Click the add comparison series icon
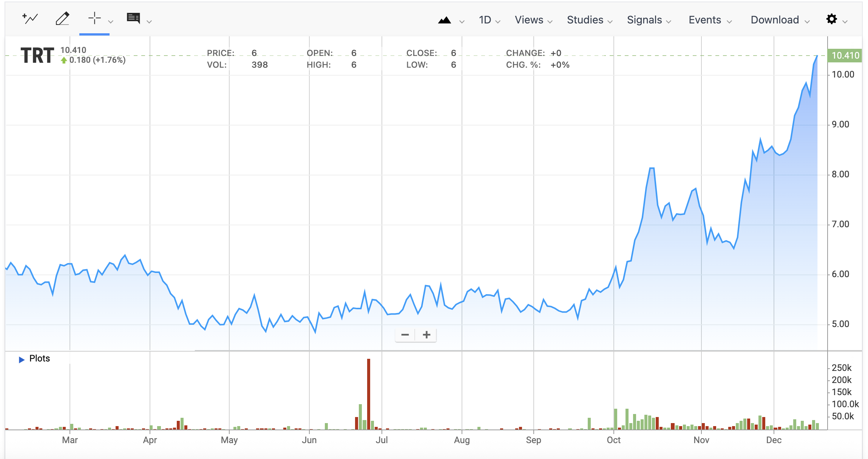 30,19
